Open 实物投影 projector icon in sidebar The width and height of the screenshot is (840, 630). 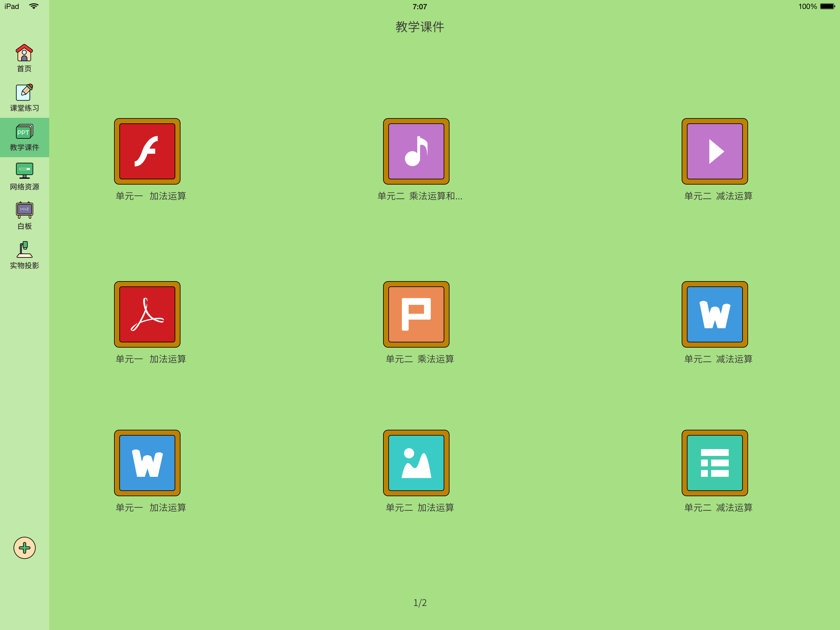pos(24,250)
